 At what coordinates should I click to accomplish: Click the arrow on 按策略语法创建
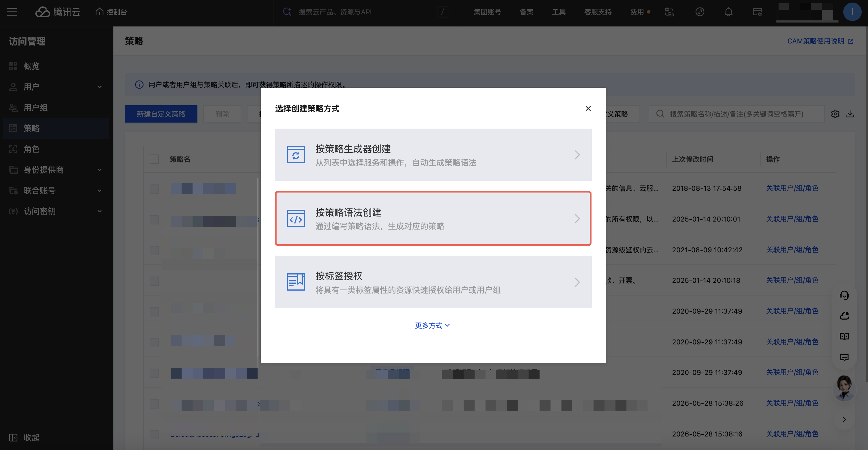[x=577, y=218]
